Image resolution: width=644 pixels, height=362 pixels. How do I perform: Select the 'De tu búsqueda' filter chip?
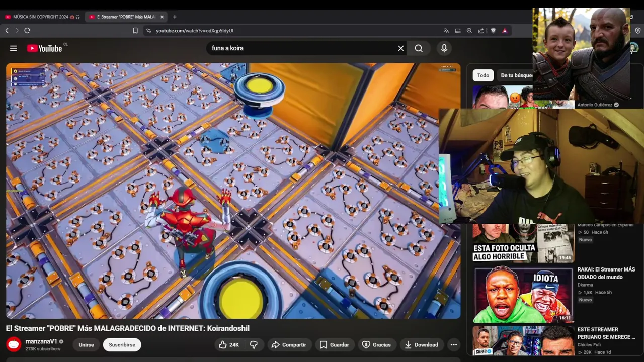coord(516,75)
